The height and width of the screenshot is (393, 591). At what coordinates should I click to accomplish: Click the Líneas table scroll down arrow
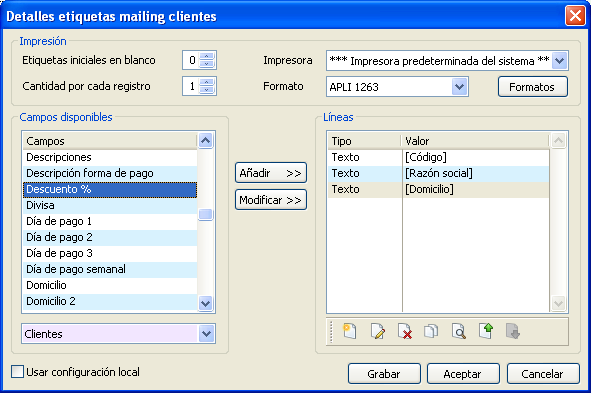point(558,303)
